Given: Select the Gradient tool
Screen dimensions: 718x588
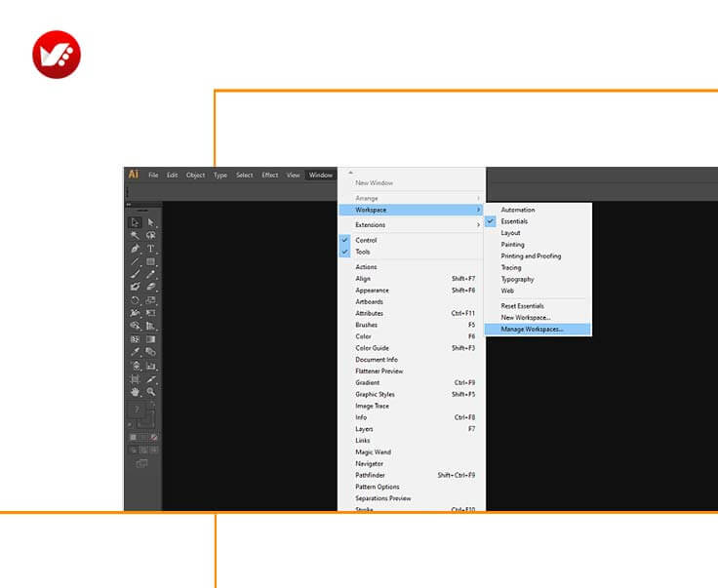Looking at the screenshot, I should (150, 339).
